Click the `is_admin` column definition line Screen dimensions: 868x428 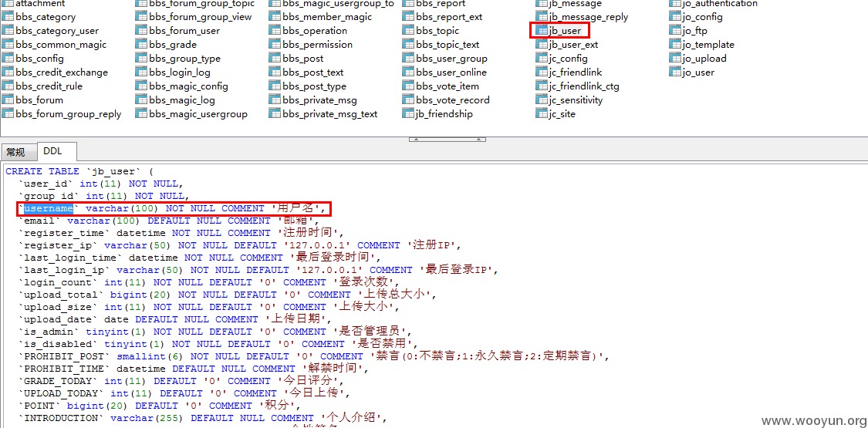click(215, 332)
